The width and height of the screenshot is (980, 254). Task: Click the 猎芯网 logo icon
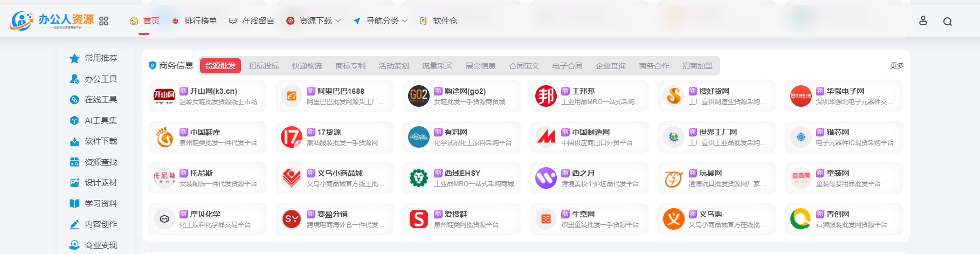tap(801, 137)
